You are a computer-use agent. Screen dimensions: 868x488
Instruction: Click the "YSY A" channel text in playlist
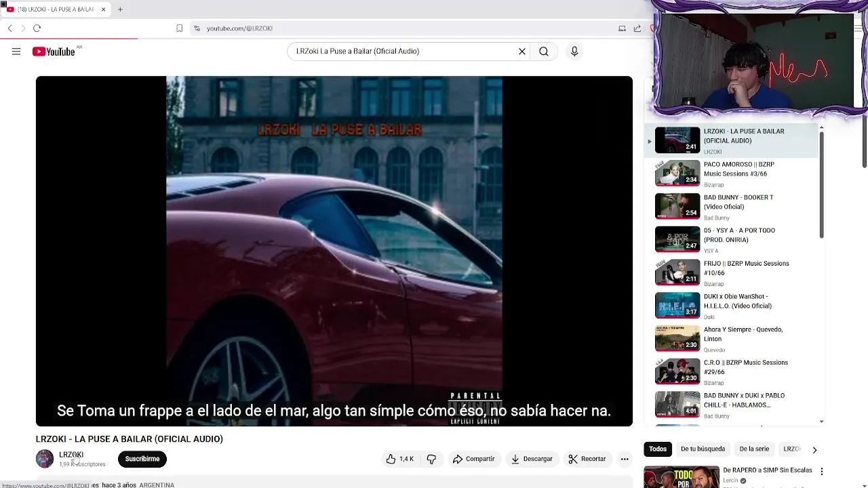point(711,251)
